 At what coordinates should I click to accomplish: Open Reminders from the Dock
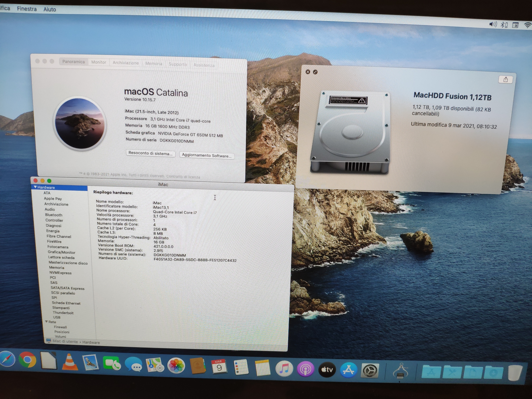pyautogui.click(x=241, y=367)
